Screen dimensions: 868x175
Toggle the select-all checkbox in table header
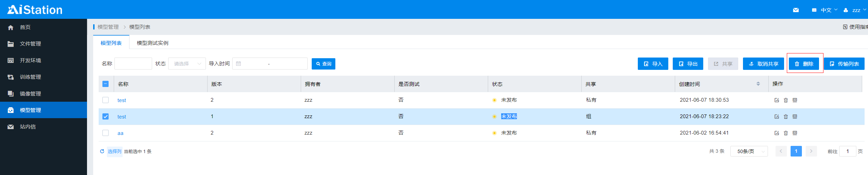[106, 84]
